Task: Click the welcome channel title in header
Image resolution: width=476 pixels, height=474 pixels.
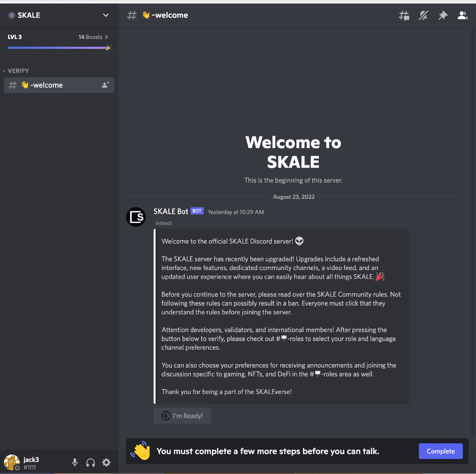Action: coord(169,15)
